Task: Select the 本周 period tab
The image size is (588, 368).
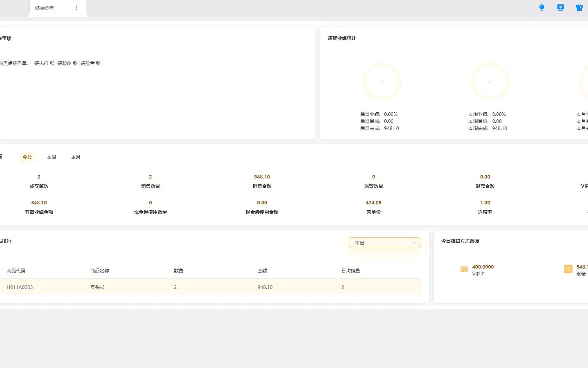Action: pos(51,157)
